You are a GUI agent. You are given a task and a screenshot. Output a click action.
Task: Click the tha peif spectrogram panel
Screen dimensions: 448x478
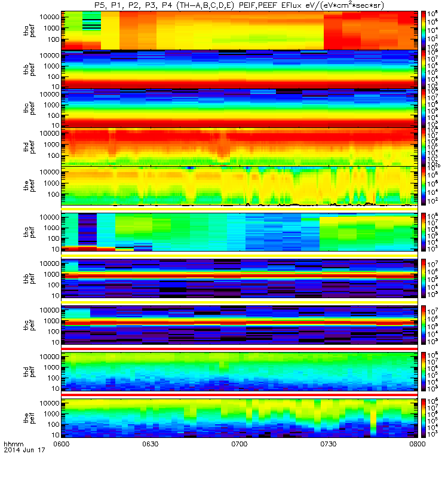click(240, 232)
